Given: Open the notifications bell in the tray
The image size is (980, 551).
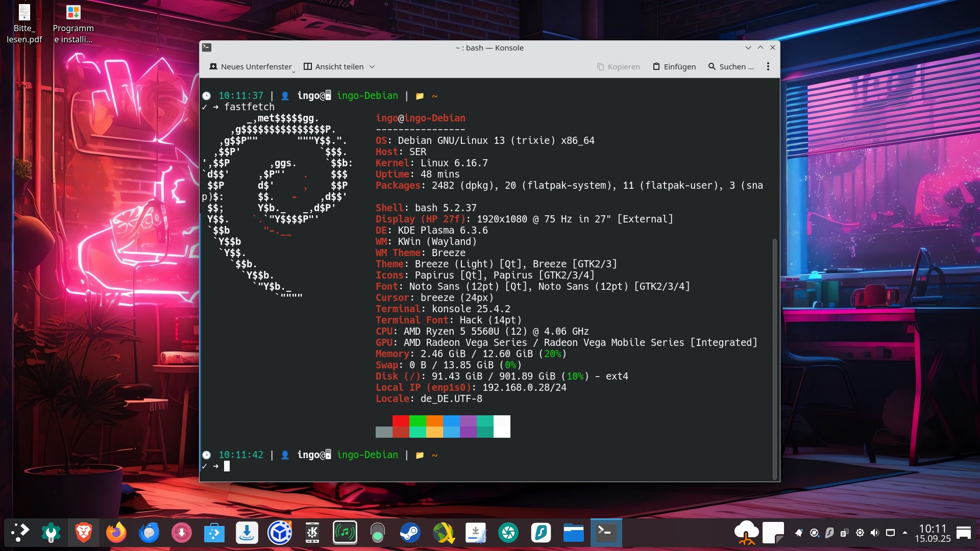Looking at the screenshot, I should pyautogui.click(x=799, y=533).
